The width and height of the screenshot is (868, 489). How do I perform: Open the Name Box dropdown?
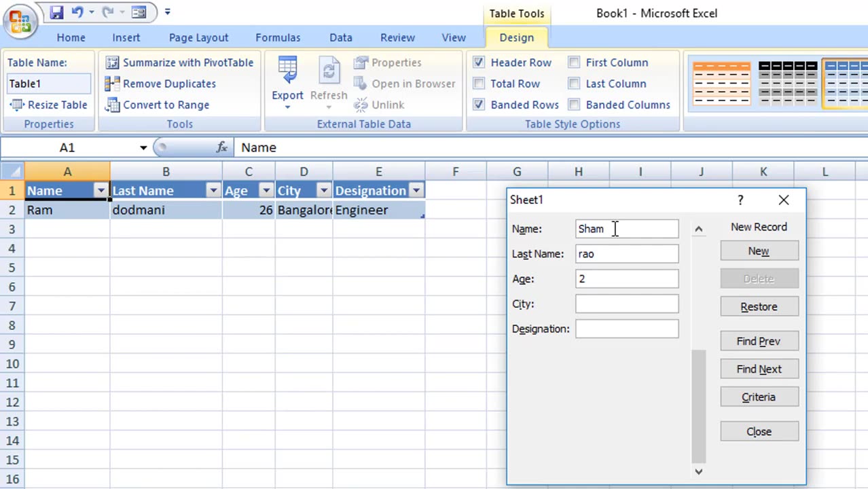[143, 147]
